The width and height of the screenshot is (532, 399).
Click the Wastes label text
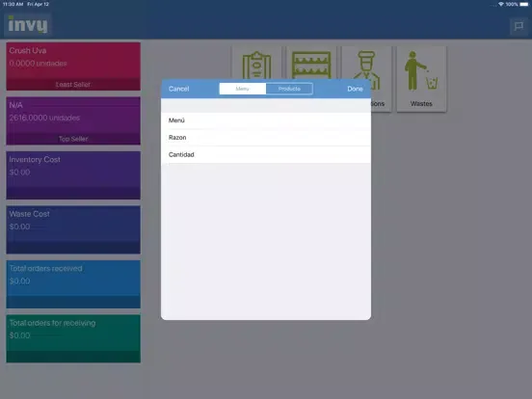click(421, 103)
